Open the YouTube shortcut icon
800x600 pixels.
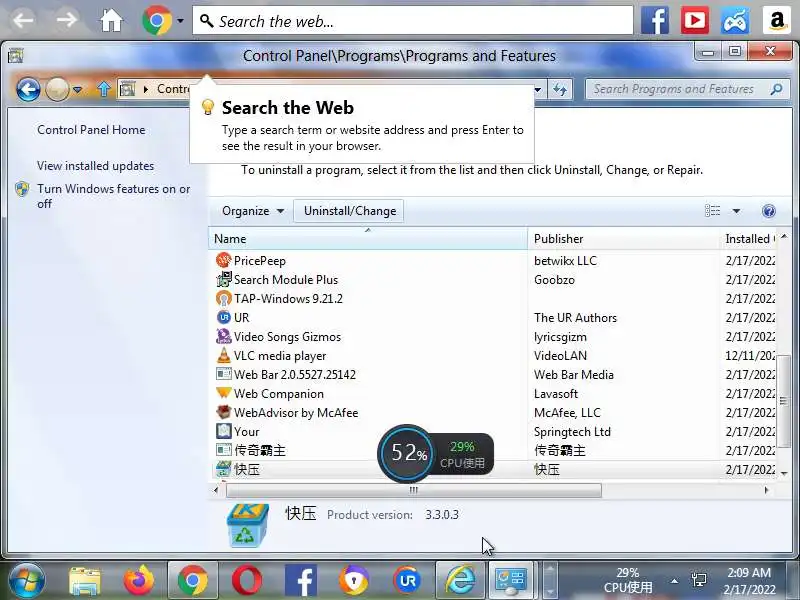point(695,21)
